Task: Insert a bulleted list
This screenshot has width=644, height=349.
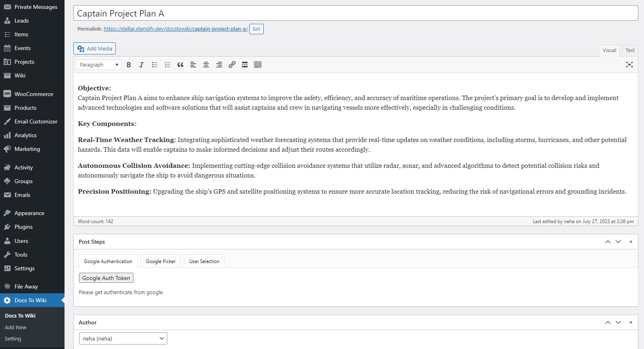Action: pyautogui.click(x=154, y=65)
